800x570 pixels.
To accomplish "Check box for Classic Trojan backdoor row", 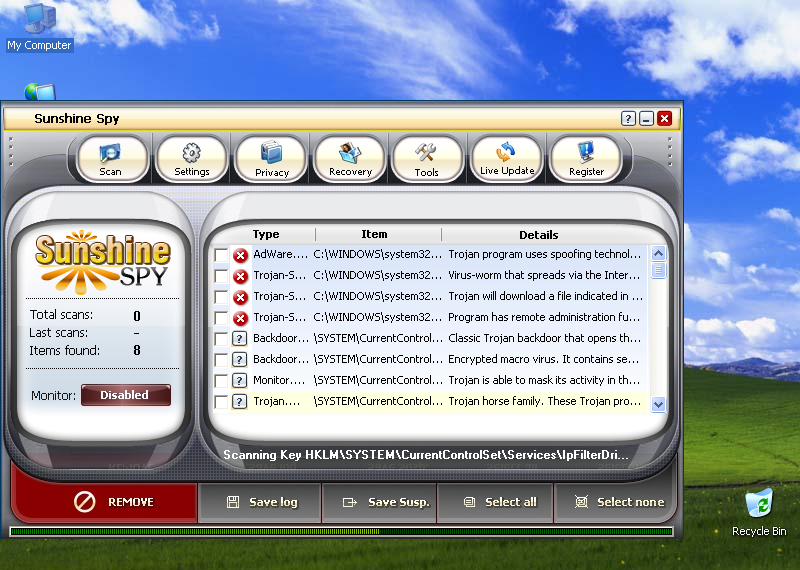I will (221, 339).
